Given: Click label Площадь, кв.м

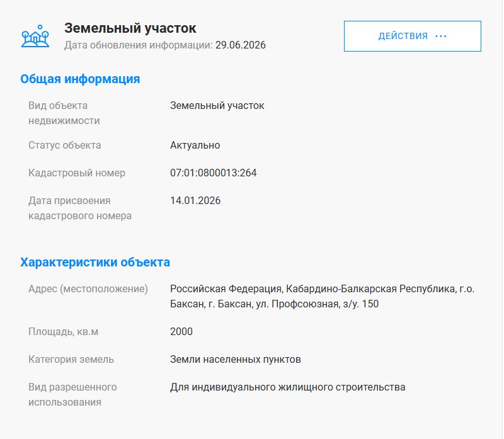Looking at the screenshot, I should click(x=64, y=331).
